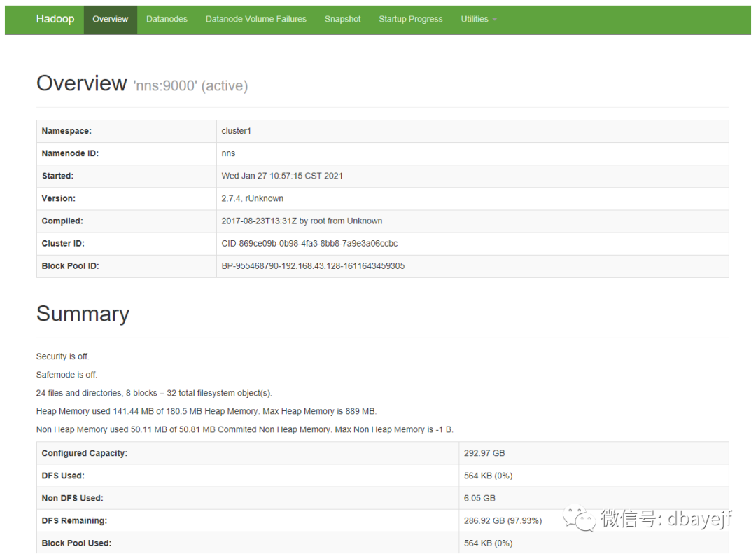Viewport: 756px width, 554px height.
Task: Click the Non DFS Used: label
Action: [x=72, y=499]
